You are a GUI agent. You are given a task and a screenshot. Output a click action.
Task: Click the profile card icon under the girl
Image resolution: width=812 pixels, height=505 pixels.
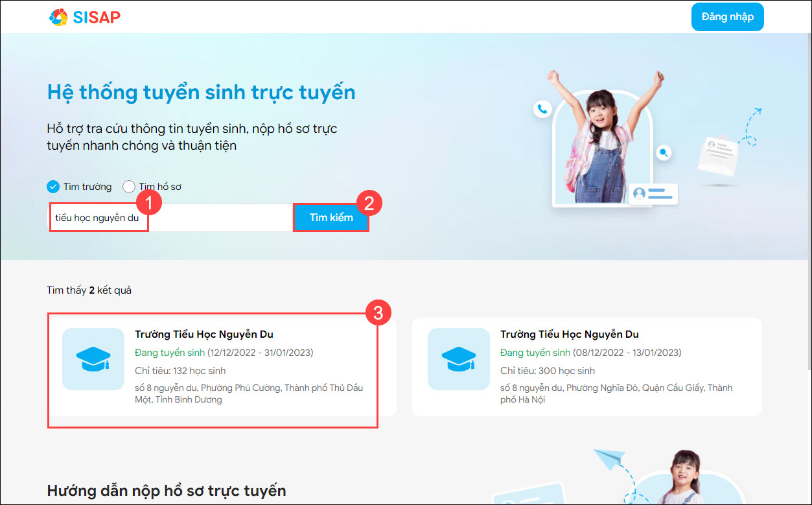coord(652,194)
